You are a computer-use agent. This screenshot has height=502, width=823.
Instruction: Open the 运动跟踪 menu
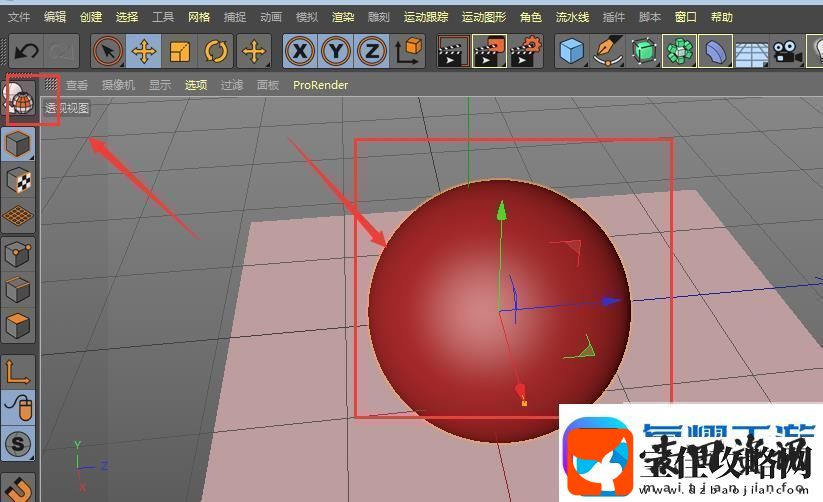point(426,17)
